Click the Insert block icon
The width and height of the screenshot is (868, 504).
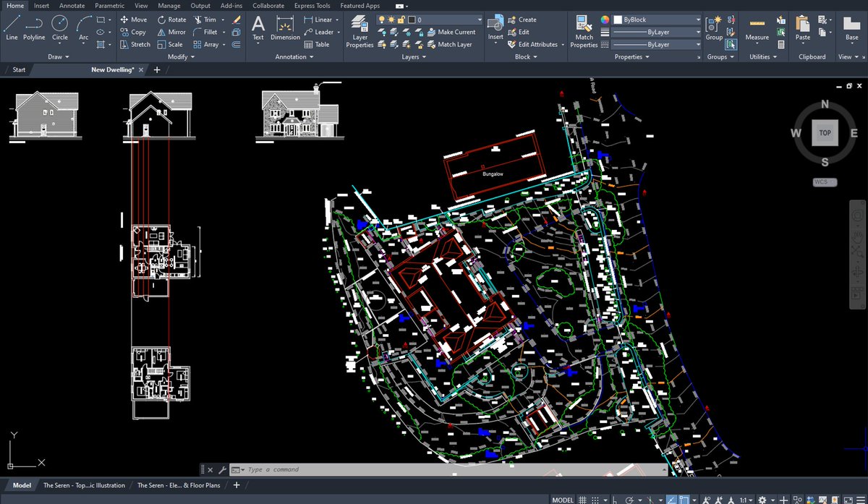click(495, 27)
